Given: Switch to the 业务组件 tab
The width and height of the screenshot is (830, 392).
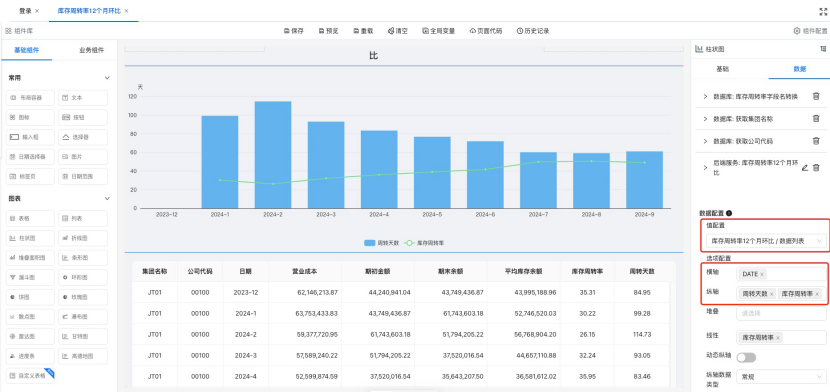Looking at the screenshot, I should click(x=92, y=51).
